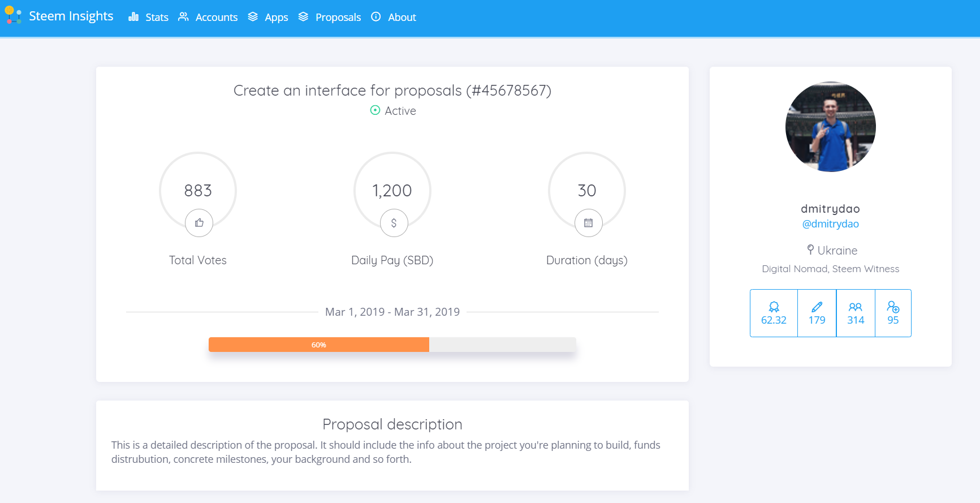Open the Proposals menu item

pyautogui.click(x=338, y=18)
